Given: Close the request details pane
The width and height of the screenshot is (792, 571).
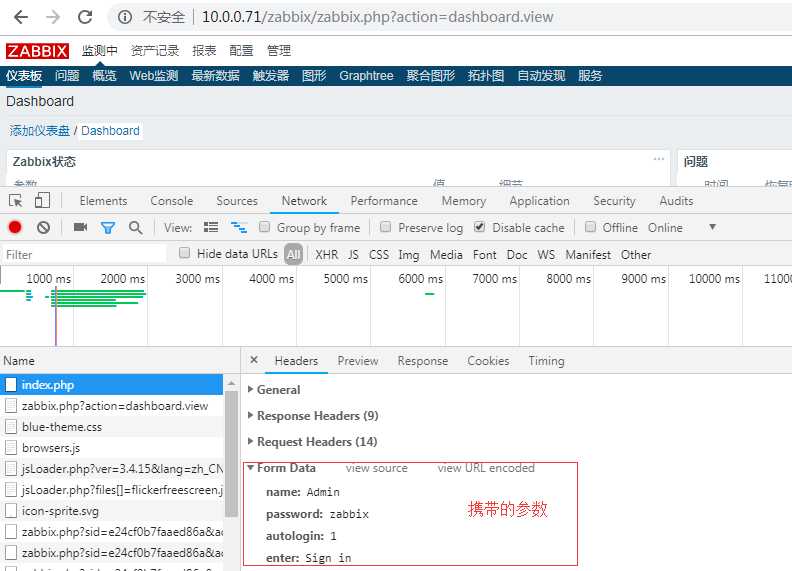Looking at the screenshot, I should (253, 361).
